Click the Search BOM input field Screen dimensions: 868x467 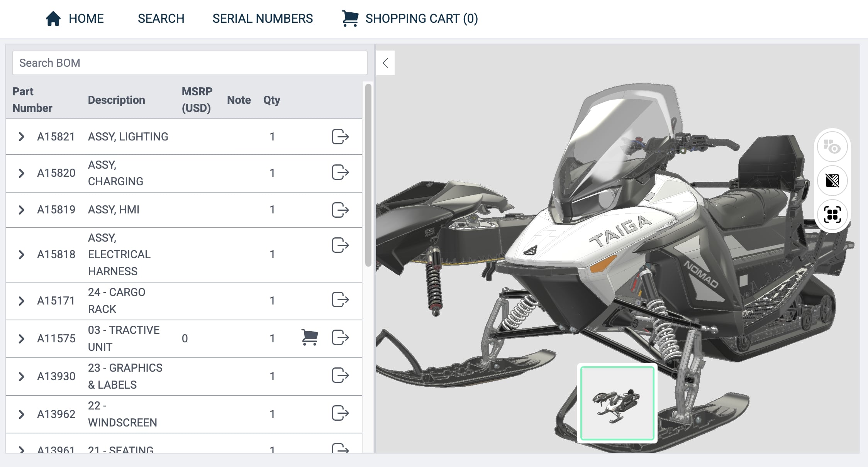(x=190, y=63)
